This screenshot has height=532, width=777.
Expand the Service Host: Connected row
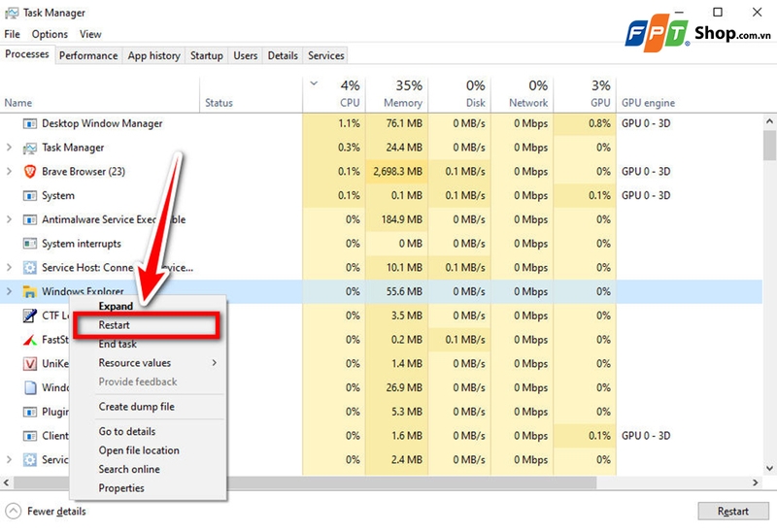coord(9,268)
